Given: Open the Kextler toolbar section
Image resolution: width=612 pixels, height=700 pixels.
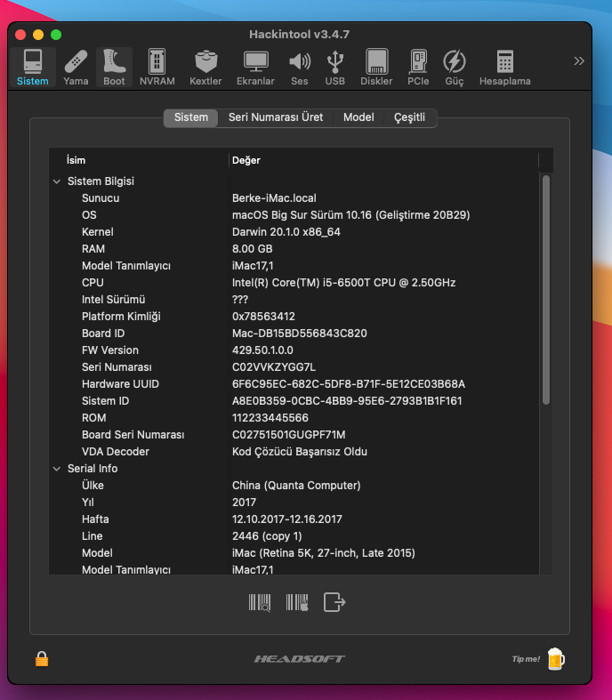Looking at the screenshot, I should (205, 68).
